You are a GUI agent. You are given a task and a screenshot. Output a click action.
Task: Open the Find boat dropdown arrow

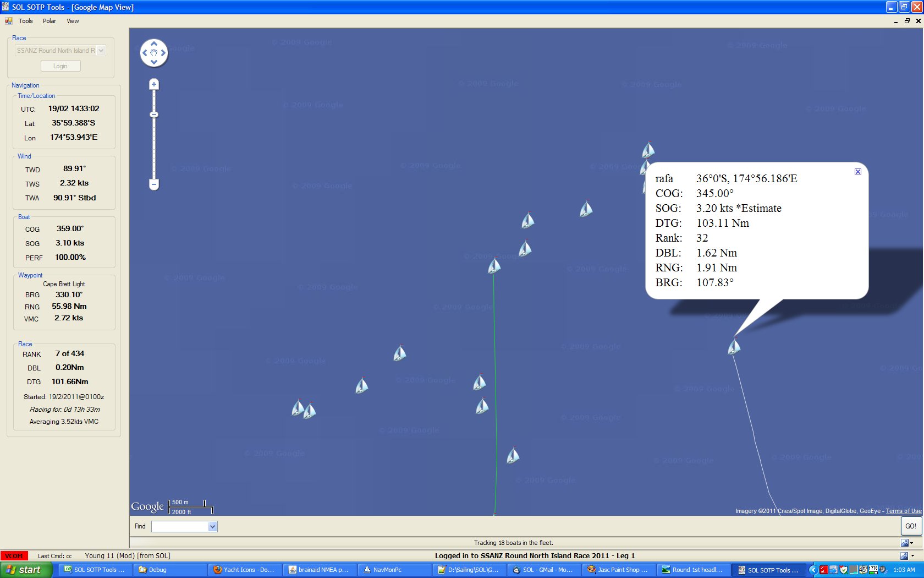click(x=213, y=527)
